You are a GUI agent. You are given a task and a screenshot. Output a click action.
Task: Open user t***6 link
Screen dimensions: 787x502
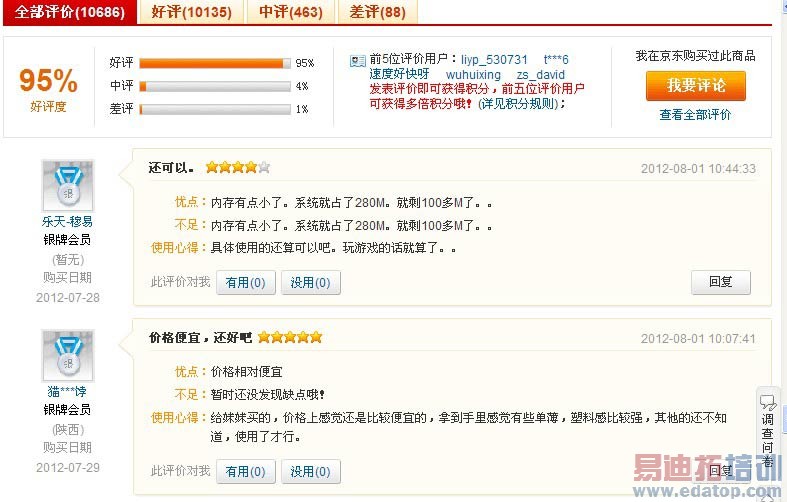coord(556,60)
